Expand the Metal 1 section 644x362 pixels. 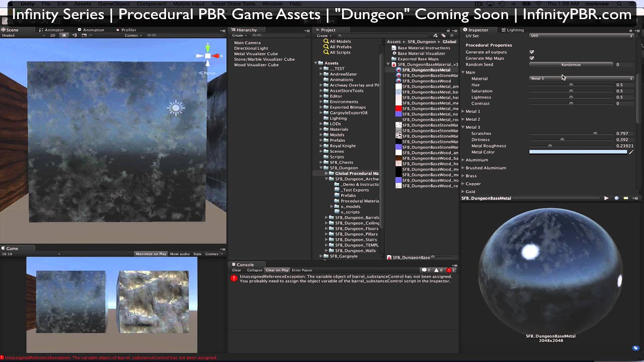pos(463,111)
